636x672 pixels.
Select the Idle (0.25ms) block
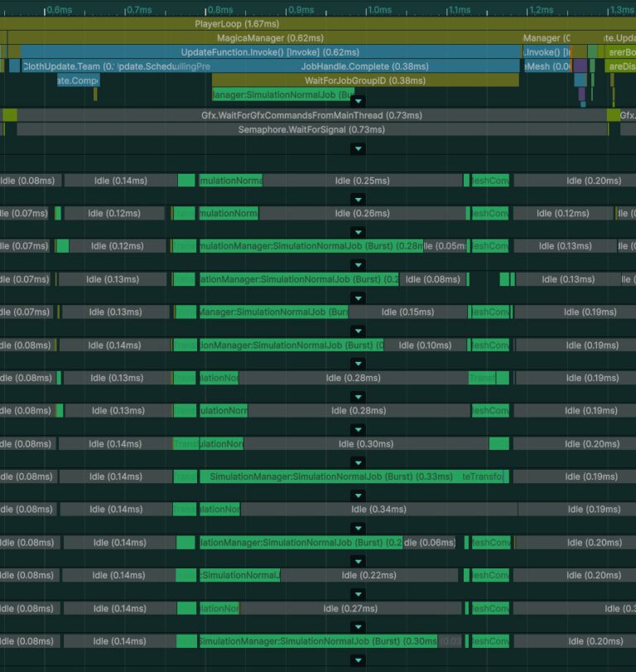pyautogui.click(x=363, y=181)
